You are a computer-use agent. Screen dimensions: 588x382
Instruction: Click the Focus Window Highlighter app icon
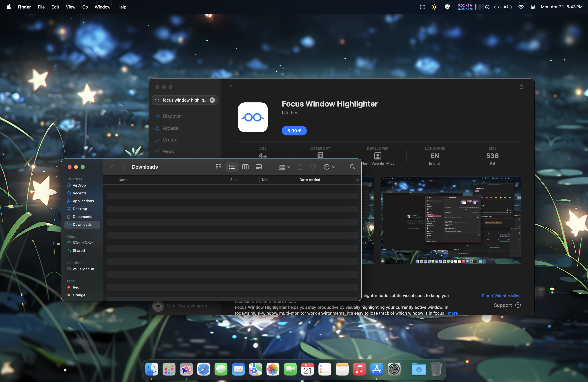point(253,117)
